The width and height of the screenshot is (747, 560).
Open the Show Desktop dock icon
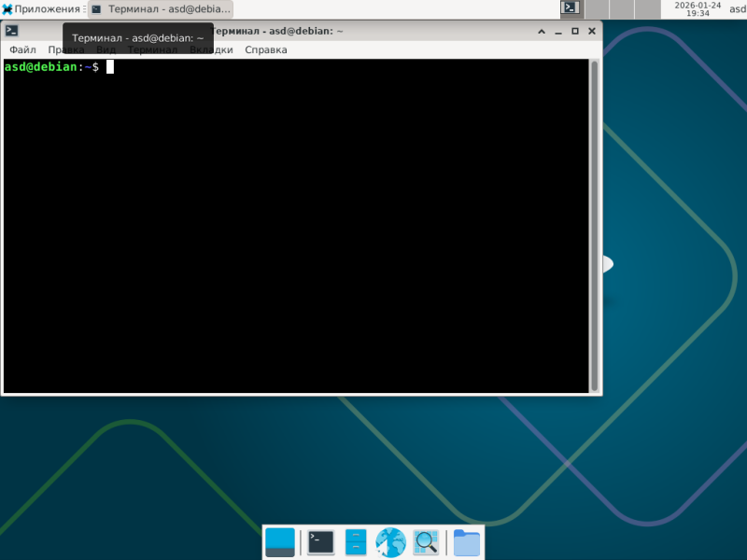279,542
